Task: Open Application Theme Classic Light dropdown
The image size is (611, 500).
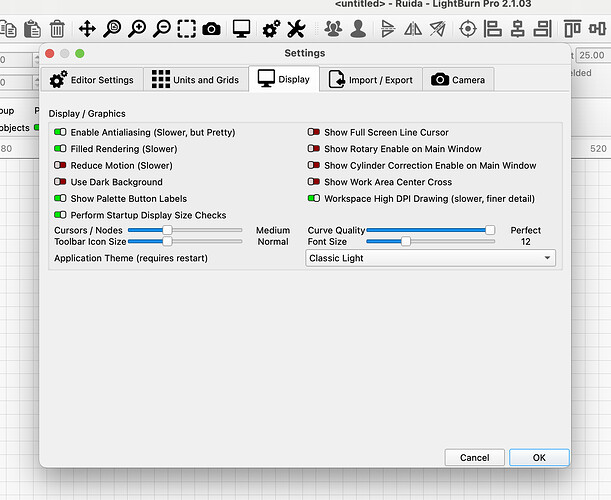Action: [x=431, y=258]
